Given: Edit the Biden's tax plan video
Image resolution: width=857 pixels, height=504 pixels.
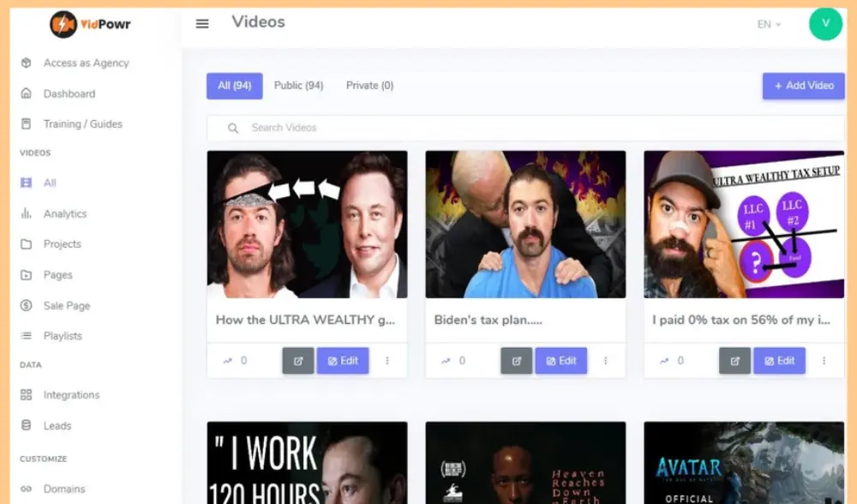Looking at the screenshot, I should click(x=560, y=361).
